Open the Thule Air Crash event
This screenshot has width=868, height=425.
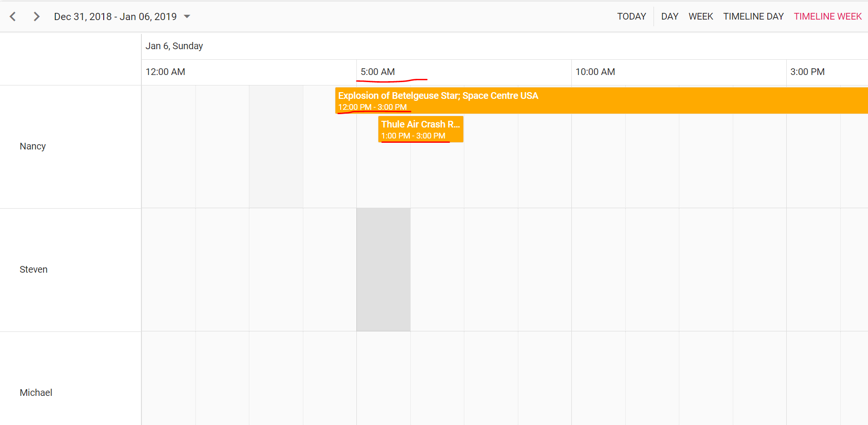pos(421,129)
